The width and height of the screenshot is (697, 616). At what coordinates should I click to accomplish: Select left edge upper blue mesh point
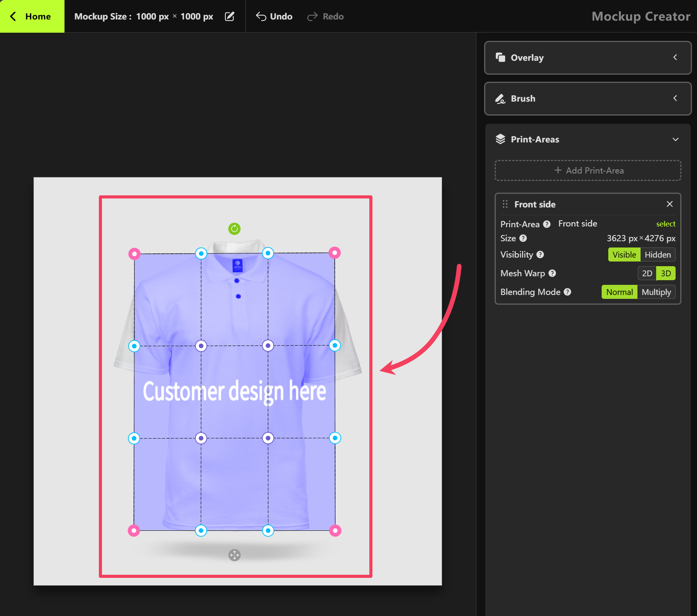134,346
